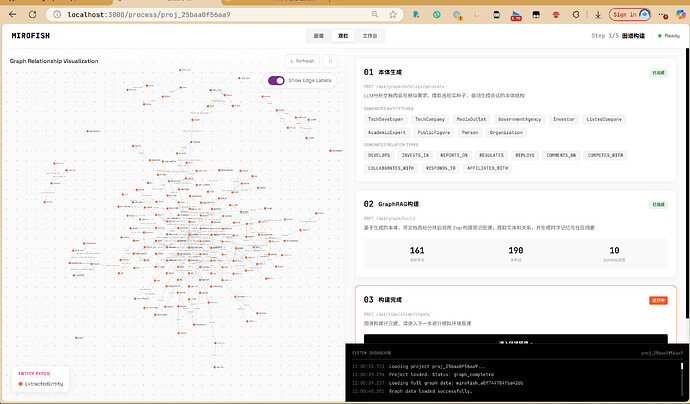
Task: Click the black proceed button in card 03
Action: click(x=516, y=339)
